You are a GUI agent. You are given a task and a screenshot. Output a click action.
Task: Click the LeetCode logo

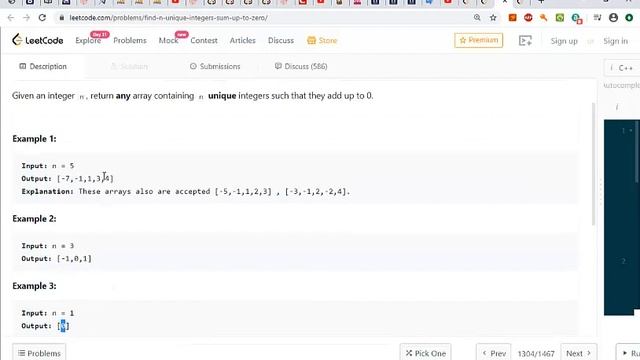coord(38,40)
